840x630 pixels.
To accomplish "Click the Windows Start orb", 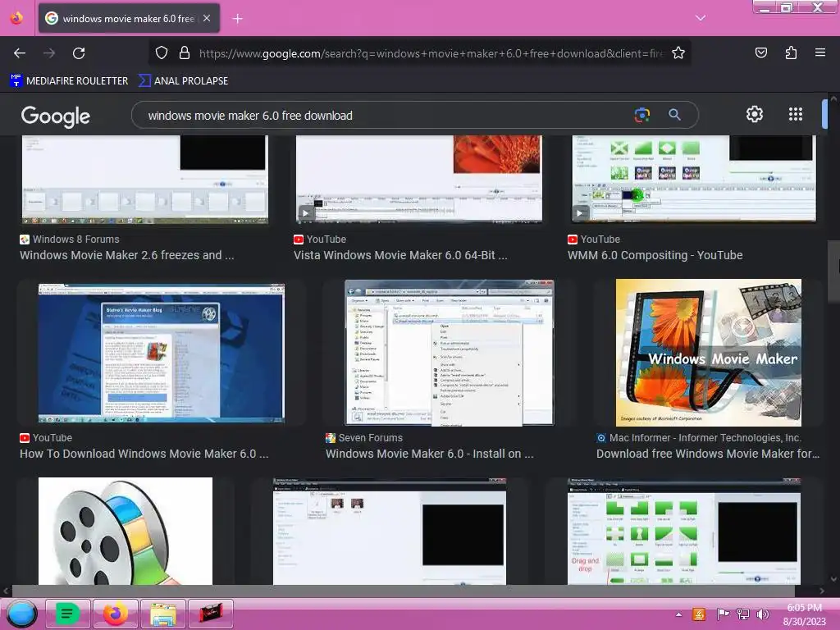I will 21,614.
